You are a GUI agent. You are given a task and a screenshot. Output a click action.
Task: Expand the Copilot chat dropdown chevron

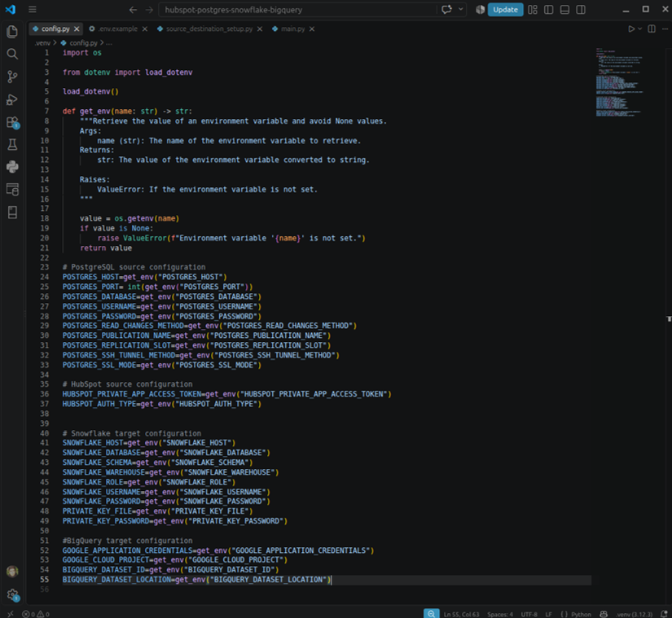[461, 10]
